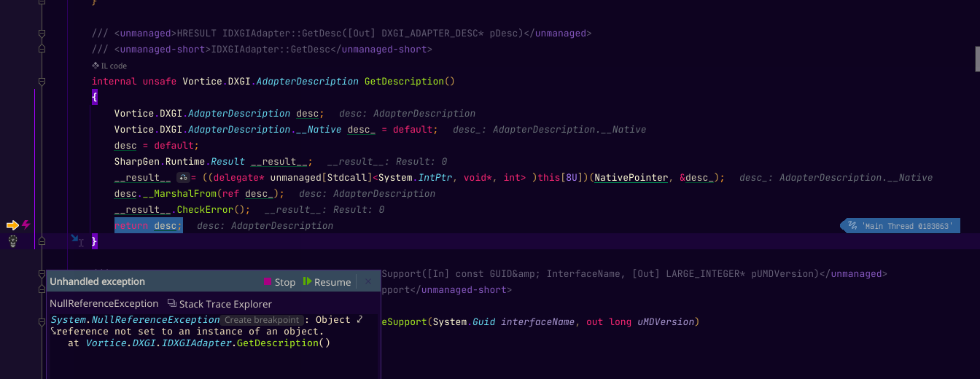Click the vertical scrollbar thumb on the right
Image resolution: width=980 pixels, height=379 pixels.
click(976, 59)
